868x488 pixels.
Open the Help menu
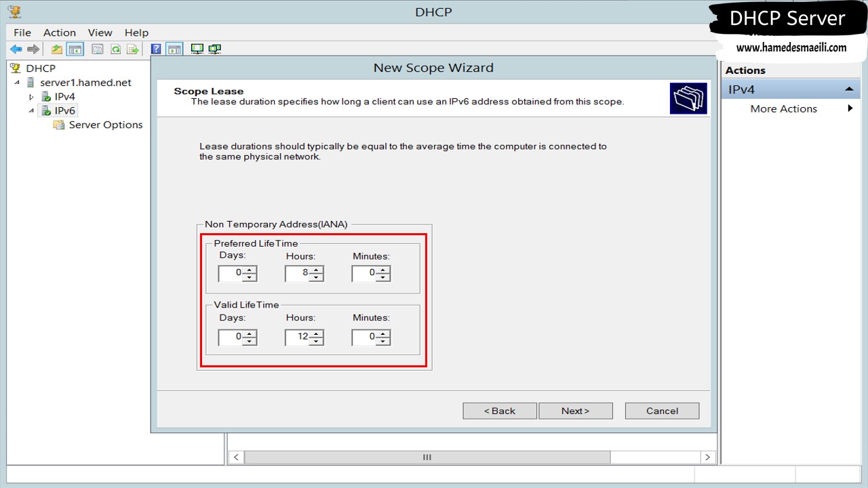coord(136,33)
